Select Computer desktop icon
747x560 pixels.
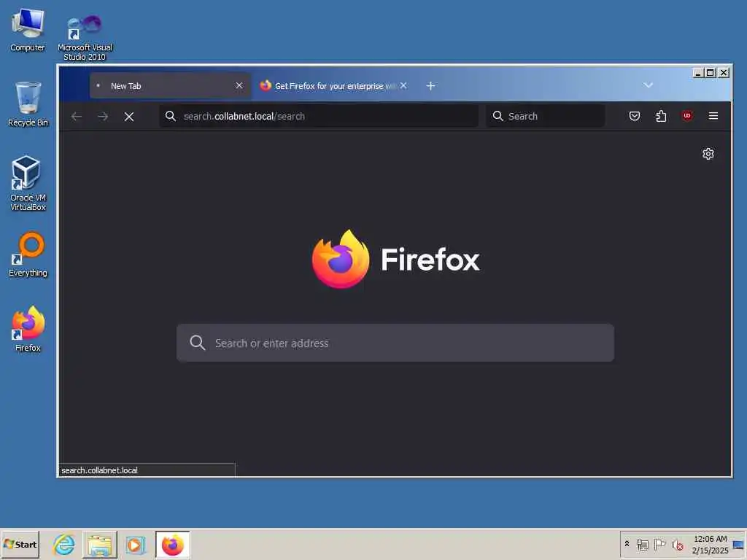click(x=28, y=29)
